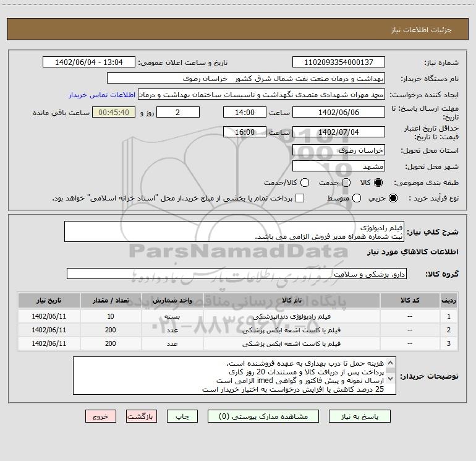Click the عدد unit cell in row 3

(x=172, y=343)
